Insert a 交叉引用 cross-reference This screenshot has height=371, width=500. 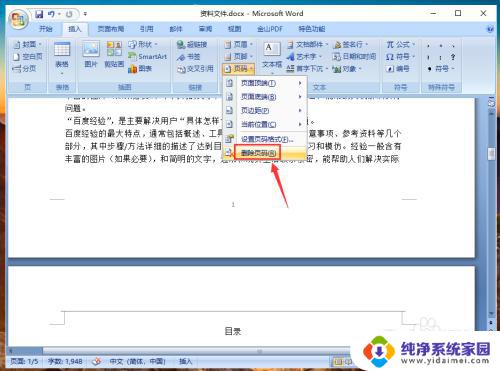click(x=195, y=69)
